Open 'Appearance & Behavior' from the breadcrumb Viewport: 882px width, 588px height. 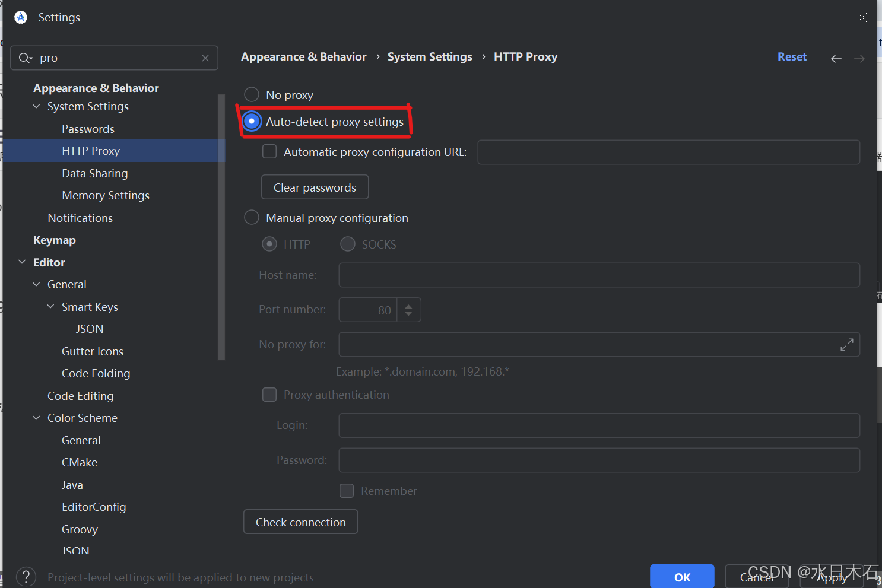[303, 56]
